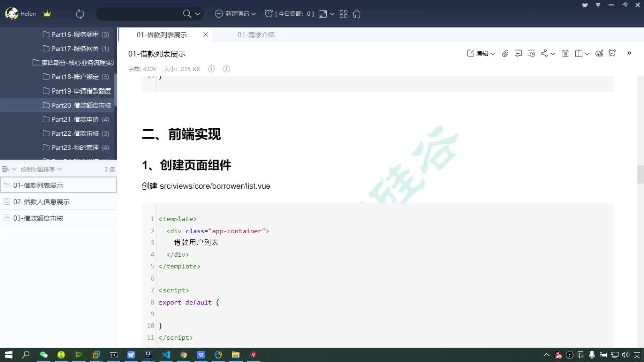Show note info circle icon
Screen dimensions: 644x362
pyautogui.click(x=211, y=69)
